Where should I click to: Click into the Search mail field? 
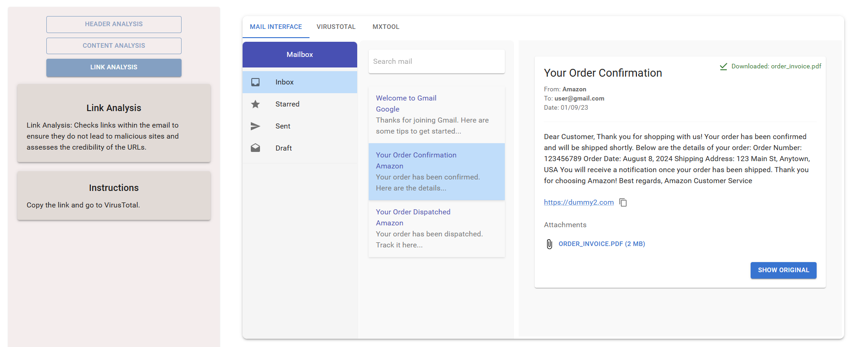click(x=436, y=62)
